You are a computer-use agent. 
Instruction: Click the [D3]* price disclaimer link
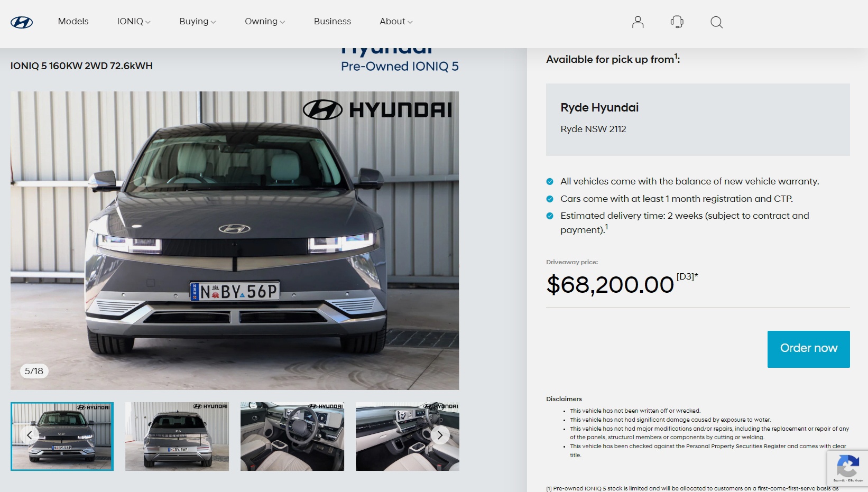click(x=687, y=277)
